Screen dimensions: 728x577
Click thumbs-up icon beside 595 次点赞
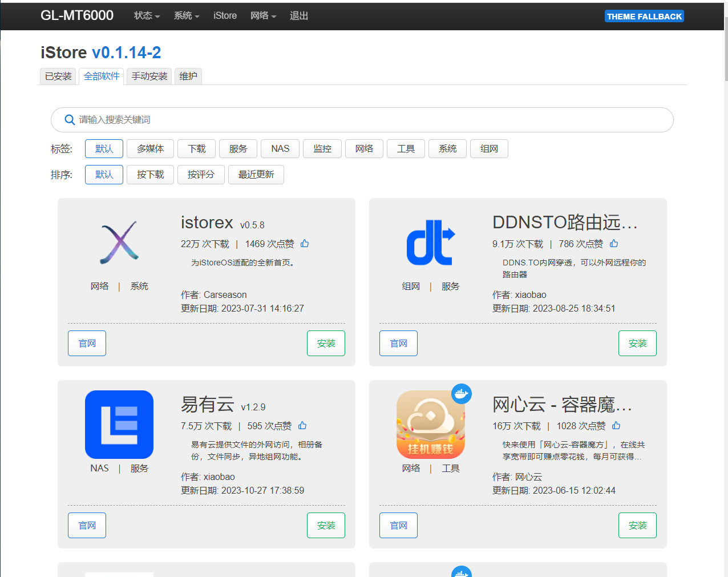(x=302, y=426)
